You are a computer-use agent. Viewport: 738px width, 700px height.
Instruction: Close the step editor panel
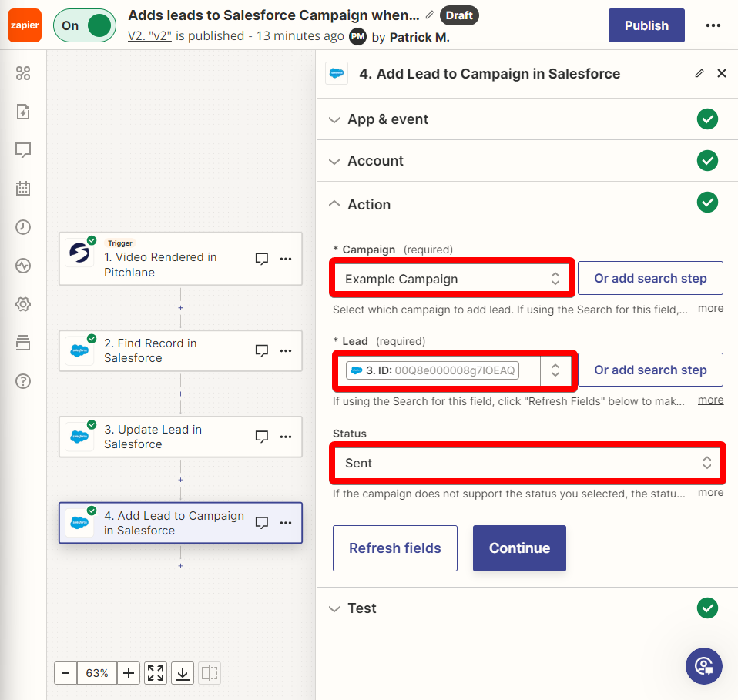(x=722, y=73)
